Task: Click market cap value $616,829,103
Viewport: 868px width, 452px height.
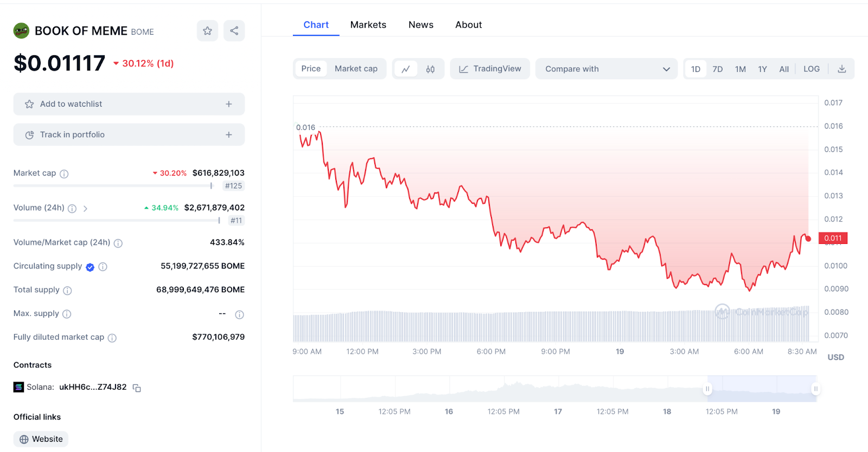Action: coord(219,173)
